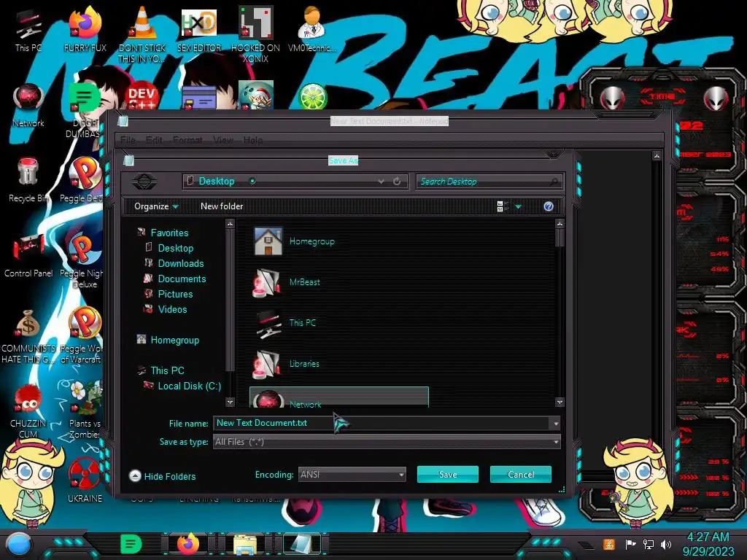The height and width of the screenshot is (560, 747).
Task: Open LimeWire green lime desktop icon
Action: 312,97
